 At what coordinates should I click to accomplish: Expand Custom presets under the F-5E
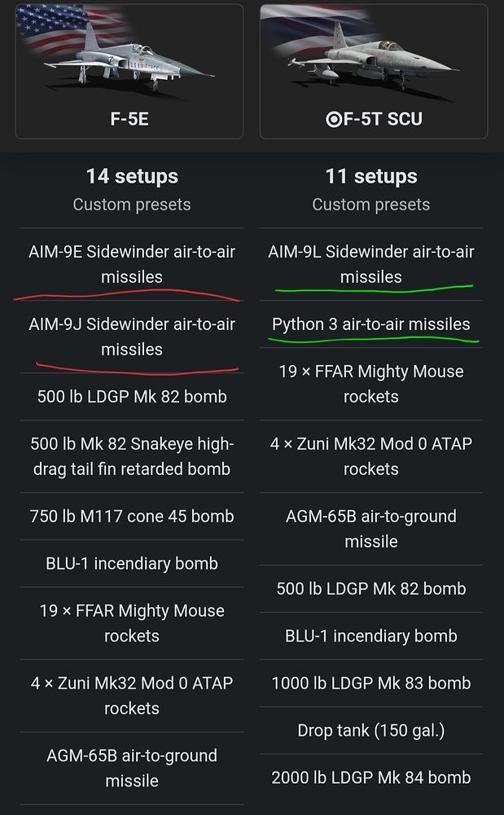click(131, 205)
